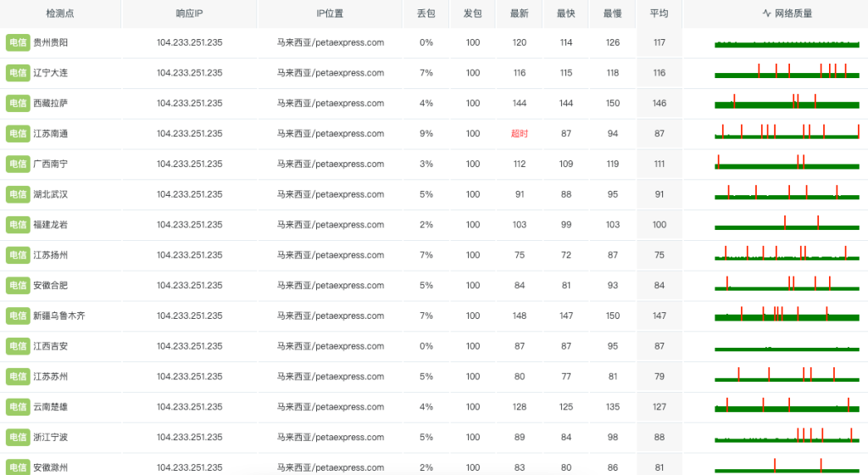The width and height of the screenshot is (868, 475).
Task: Sort by the 平均 column header
Action: tap(659, 14)
